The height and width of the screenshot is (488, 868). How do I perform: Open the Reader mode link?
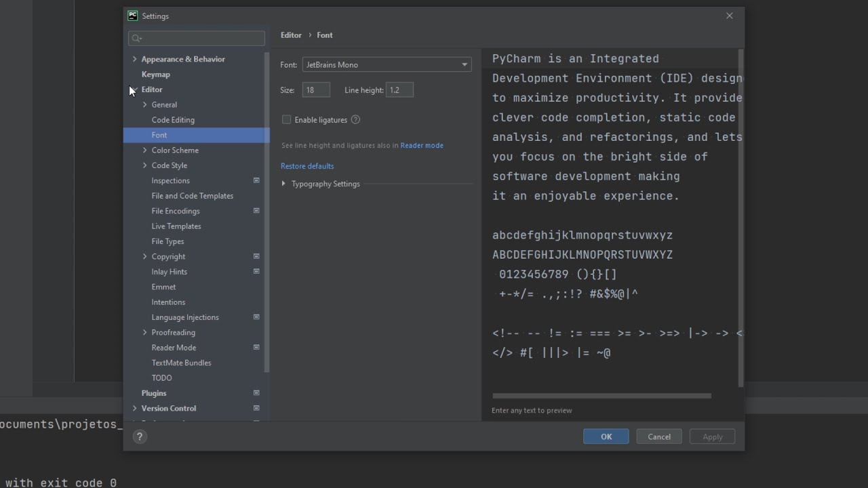422,145
